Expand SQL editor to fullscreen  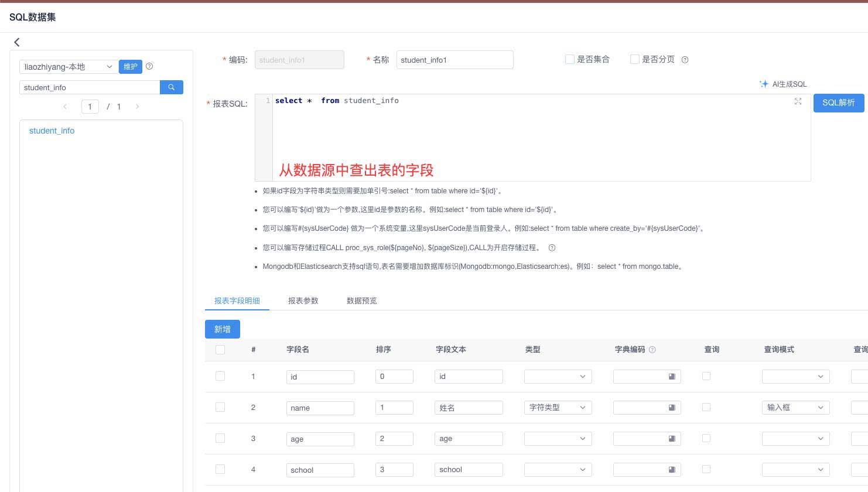(x=798, y=101)
